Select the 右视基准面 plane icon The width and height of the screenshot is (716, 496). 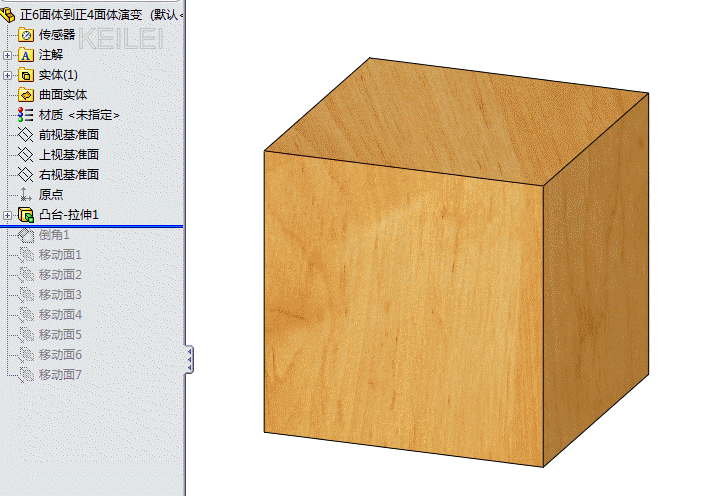click(26, 174)
